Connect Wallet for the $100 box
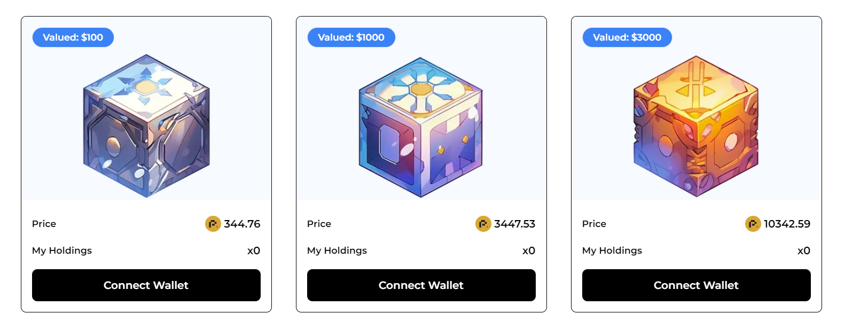Screen dimensions: 868x321 pos(146,285)
